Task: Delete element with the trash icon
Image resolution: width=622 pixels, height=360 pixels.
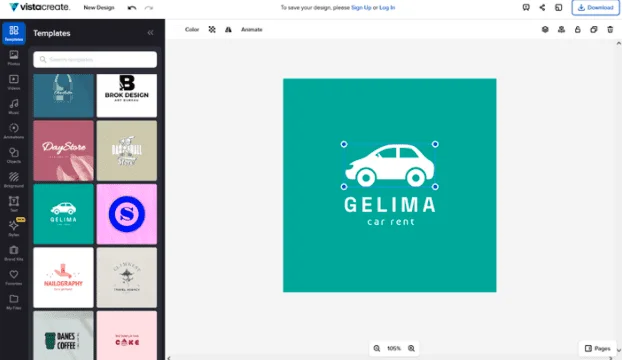Action: (610, 29)
